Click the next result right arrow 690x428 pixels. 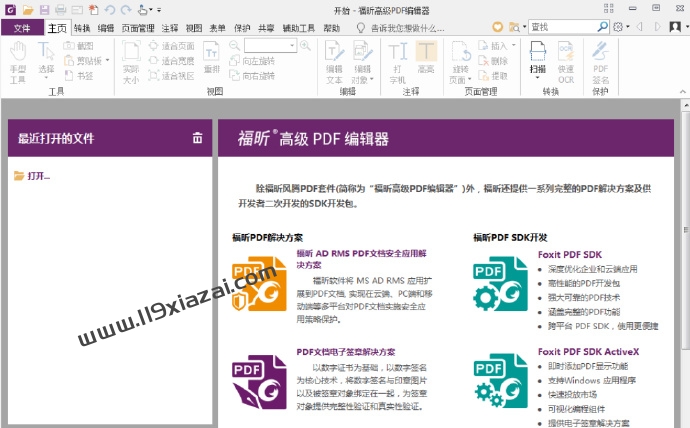click(657, 27)
